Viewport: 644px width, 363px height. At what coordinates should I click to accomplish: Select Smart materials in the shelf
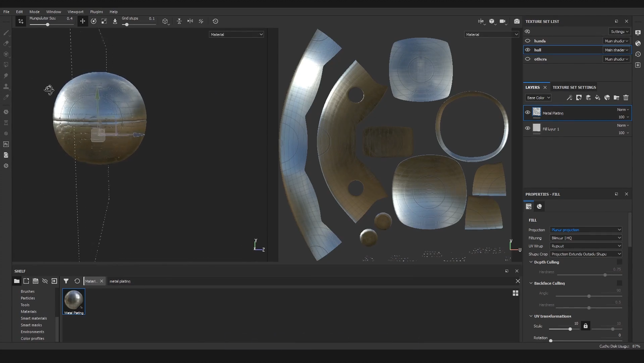coord(33,318)
